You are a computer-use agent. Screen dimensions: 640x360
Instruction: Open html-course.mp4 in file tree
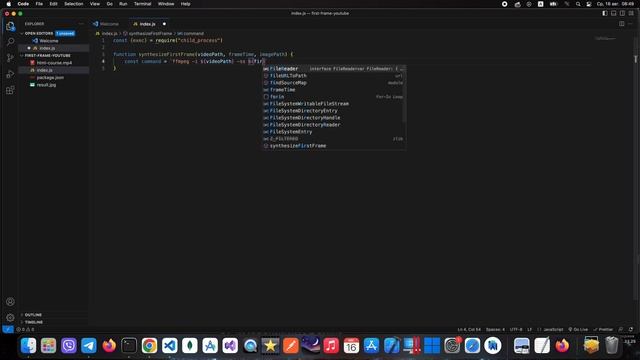point(54,63)
